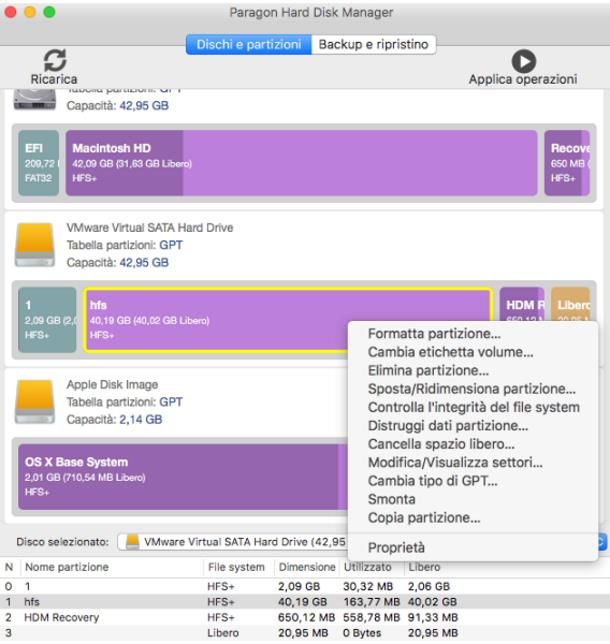Viewport: 610px width, 644px height.
Task: Click the VMware Virtual SATA Hard Drive title
Action: (x=150, y=228)
